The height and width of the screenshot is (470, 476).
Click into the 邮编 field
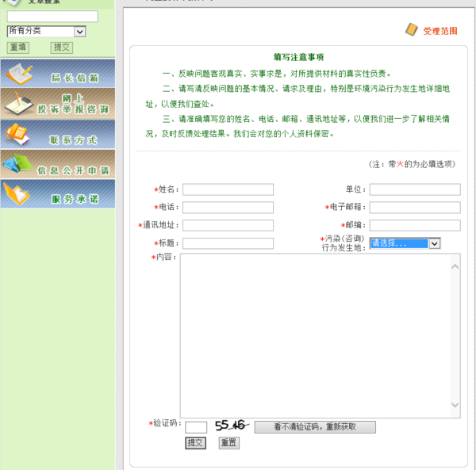415,225
